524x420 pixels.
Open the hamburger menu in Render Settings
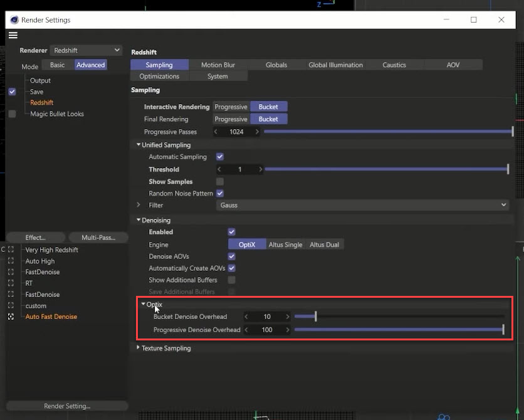coord(13,35)
